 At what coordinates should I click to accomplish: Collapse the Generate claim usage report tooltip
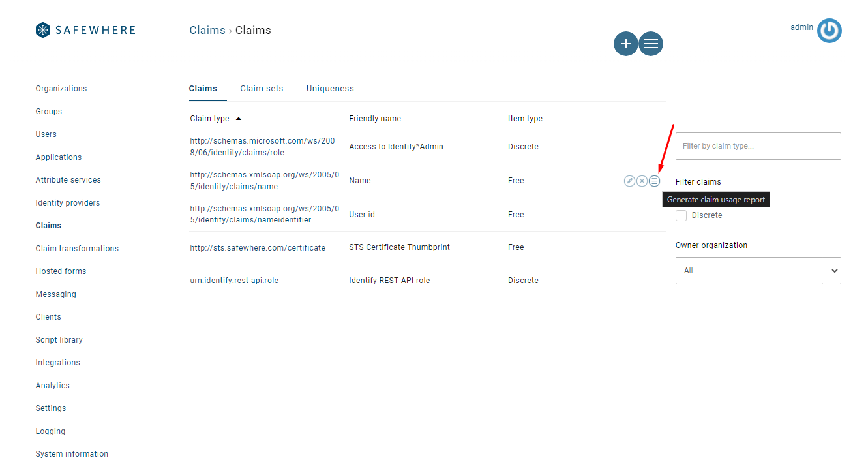coord(715,198)
